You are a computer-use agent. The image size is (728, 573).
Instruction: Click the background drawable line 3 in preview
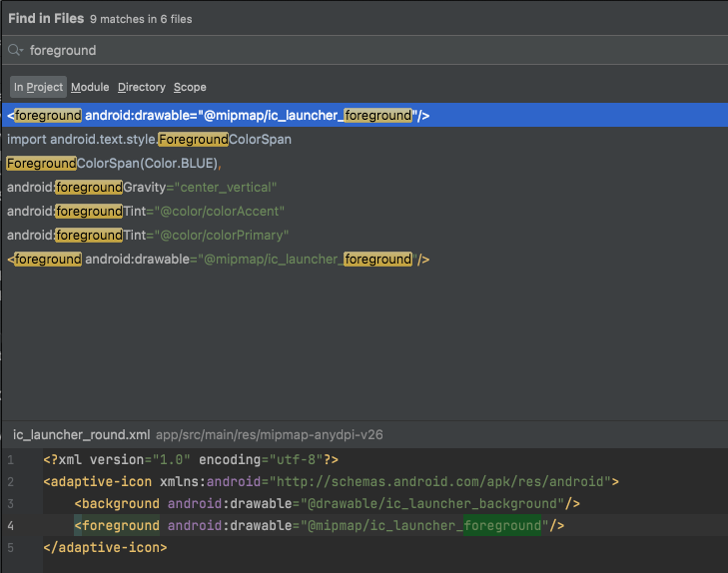(327, 503)
